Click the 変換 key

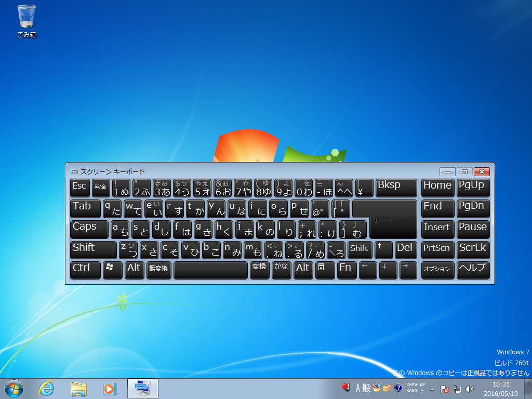click(260, 270)
